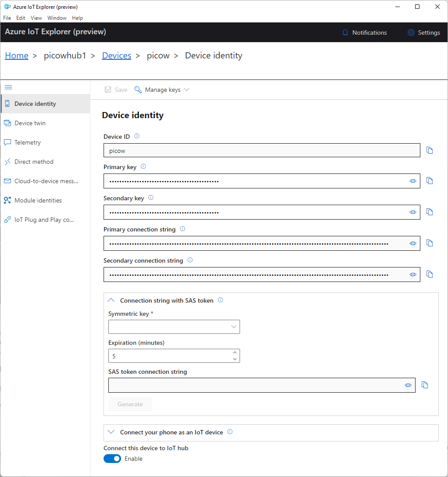This screenshot has height=477, width=448.
Task: Collapse Connection string with SAS token section
Action: point(111,300)
